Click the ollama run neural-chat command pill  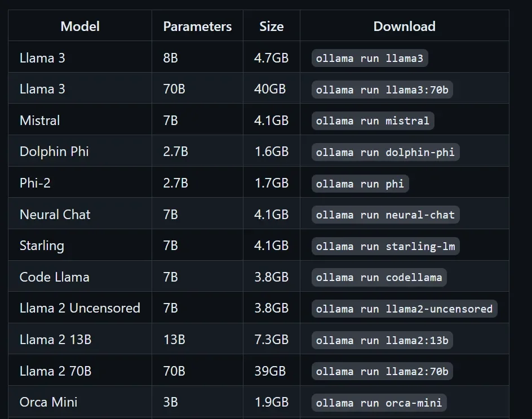pos(385,215)
